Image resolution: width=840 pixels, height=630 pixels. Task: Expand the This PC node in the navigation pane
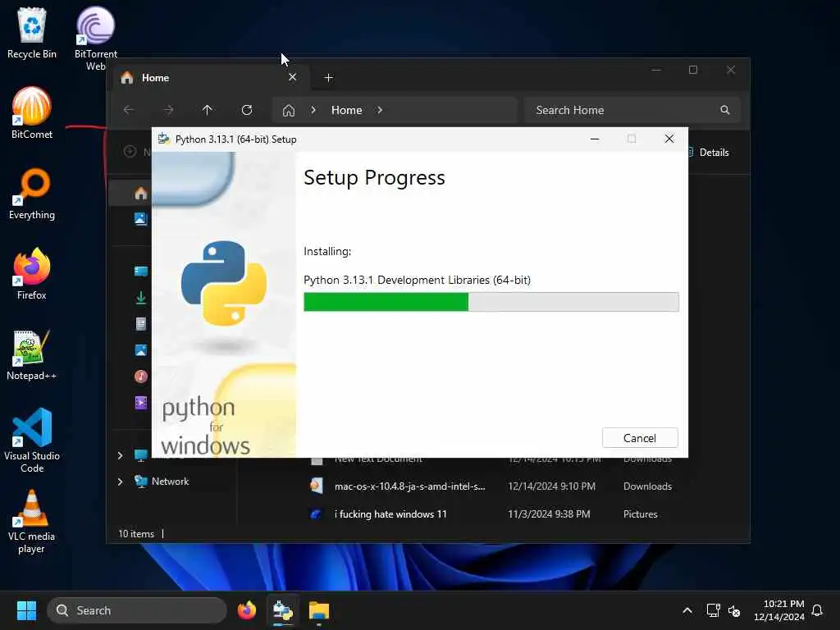(120, 455)
